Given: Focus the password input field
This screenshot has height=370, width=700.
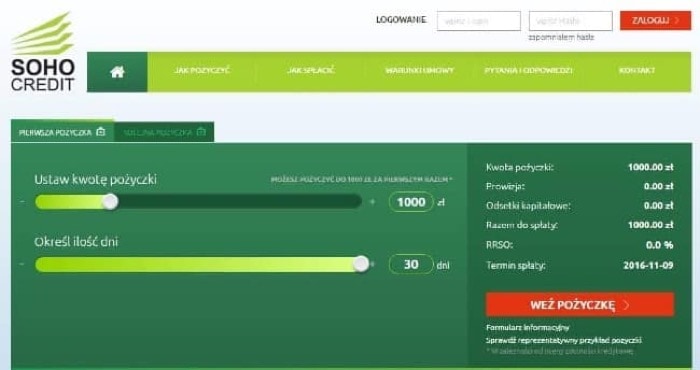Looking at the screenshot, I should [571, 21].
